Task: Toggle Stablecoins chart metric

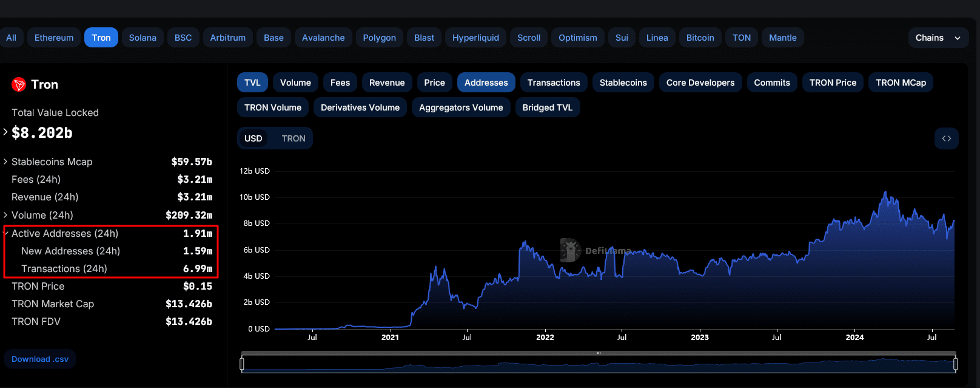Action: pyautogui.click(x=623, y=83)
